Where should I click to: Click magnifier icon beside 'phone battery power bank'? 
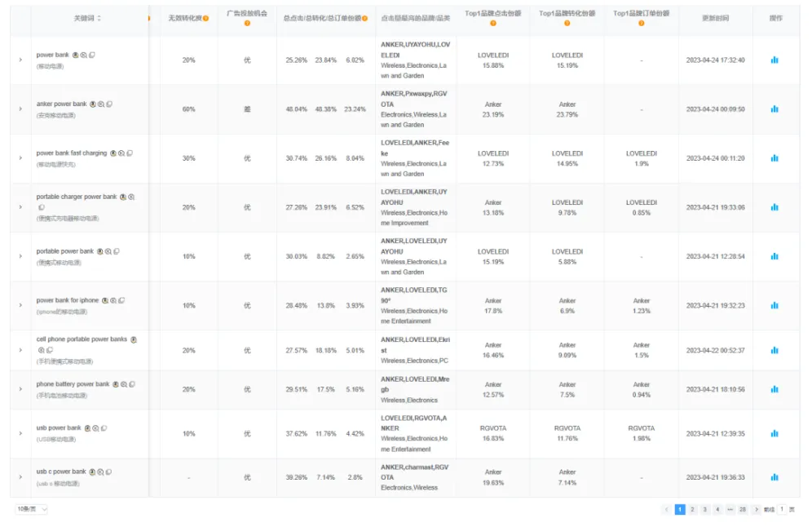click(124, 384)
